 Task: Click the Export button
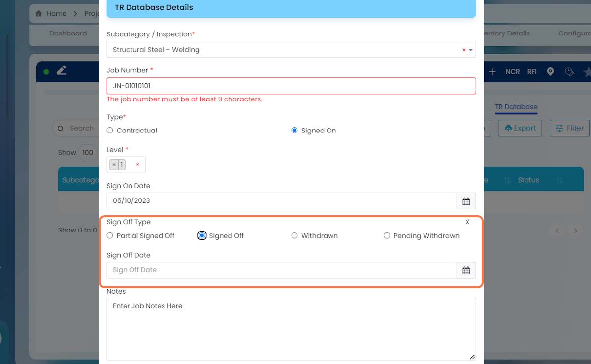(x=520, y=128)
